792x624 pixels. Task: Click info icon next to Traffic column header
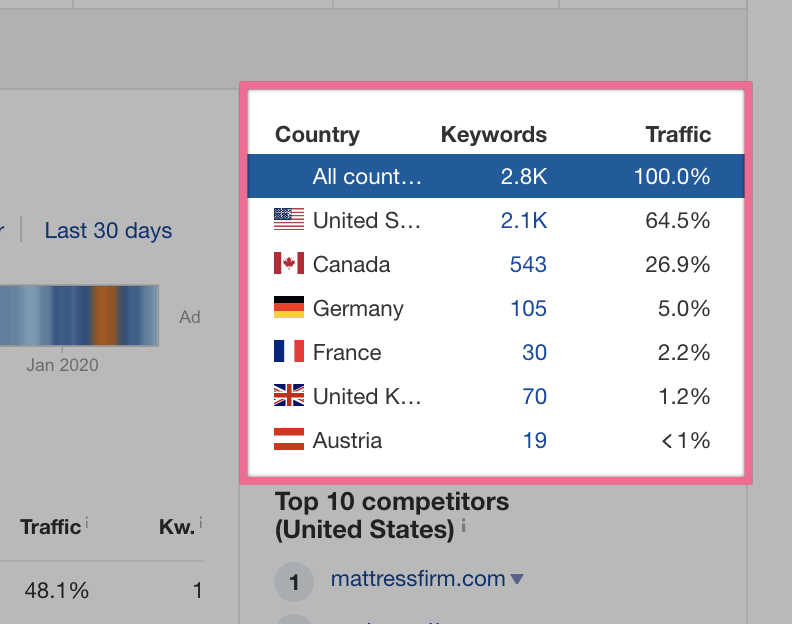[88, 522]
